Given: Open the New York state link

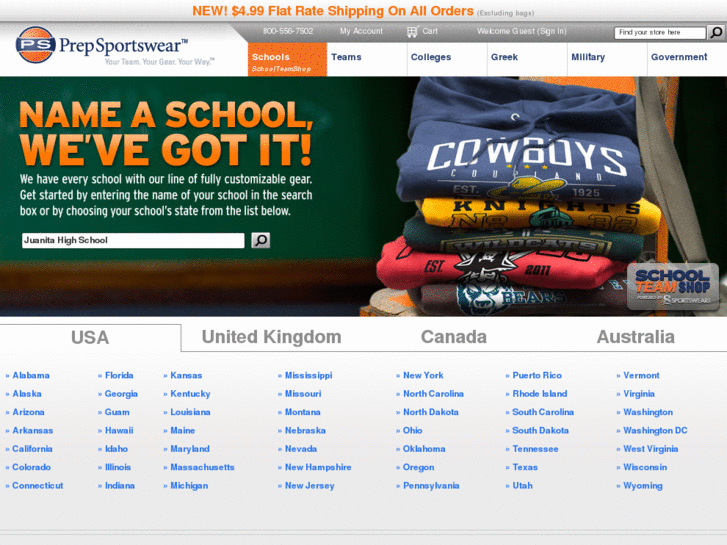Looking at the screenshot, I should pos(423,375).
